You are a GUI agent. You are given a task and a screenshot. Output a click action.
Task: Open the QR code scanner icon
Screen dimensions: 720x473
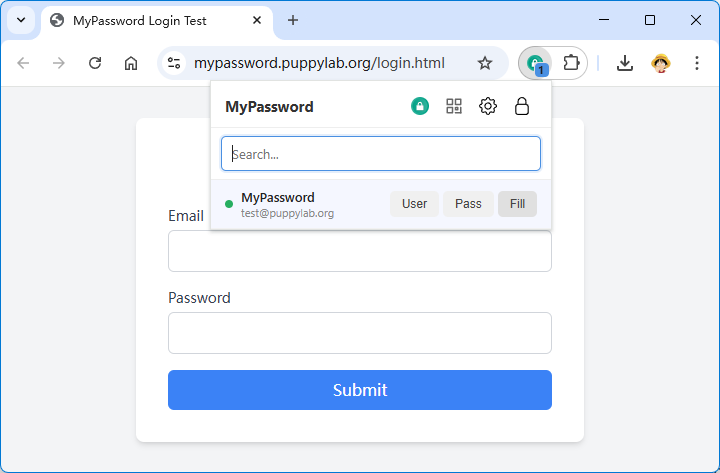(x=454, y=106)
